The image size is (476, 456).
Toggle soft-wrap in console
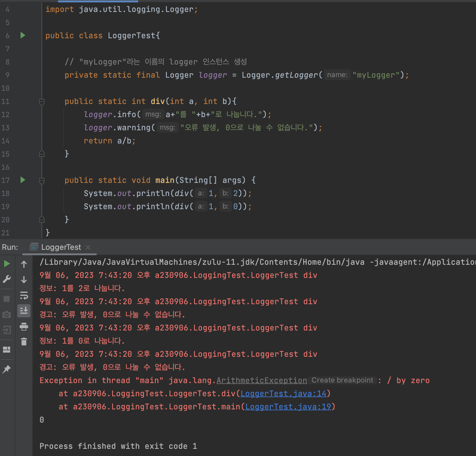tap(24, 295)
